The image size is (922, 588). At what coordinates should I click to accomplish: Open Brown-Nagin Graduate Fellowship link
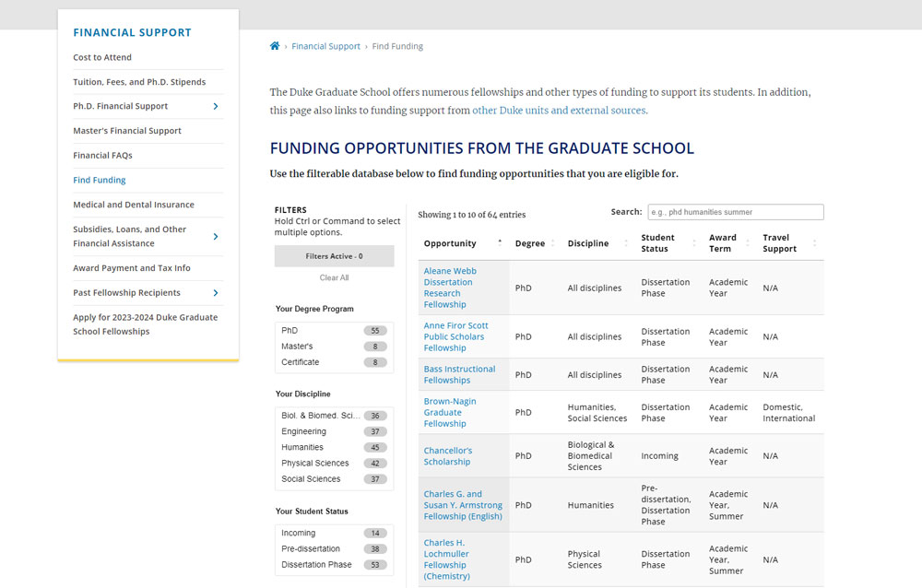click(450, 412)
